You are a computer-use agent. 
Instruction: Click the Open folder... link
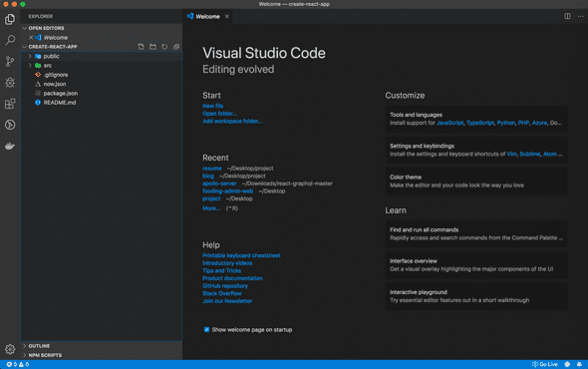click(x=219, y=114)
